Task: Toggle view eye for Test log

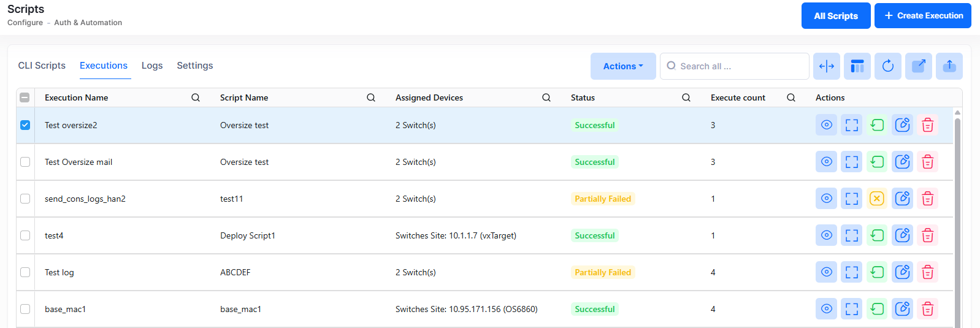Action: [x=826, y=272]
